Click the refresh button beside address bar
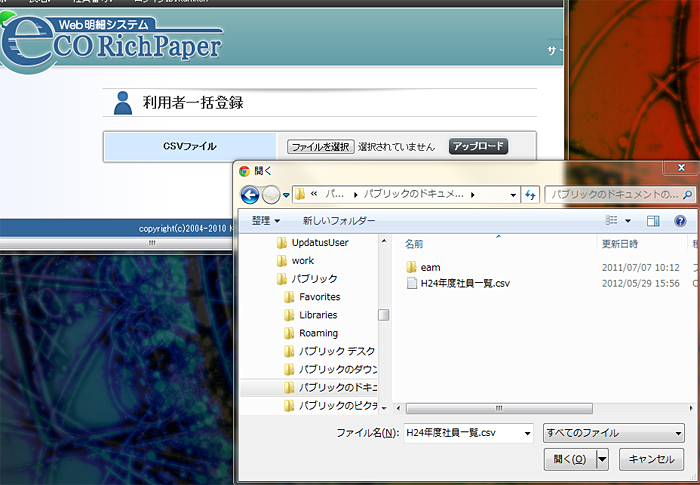This screenshot has height=485, width=700. [530, 195]
